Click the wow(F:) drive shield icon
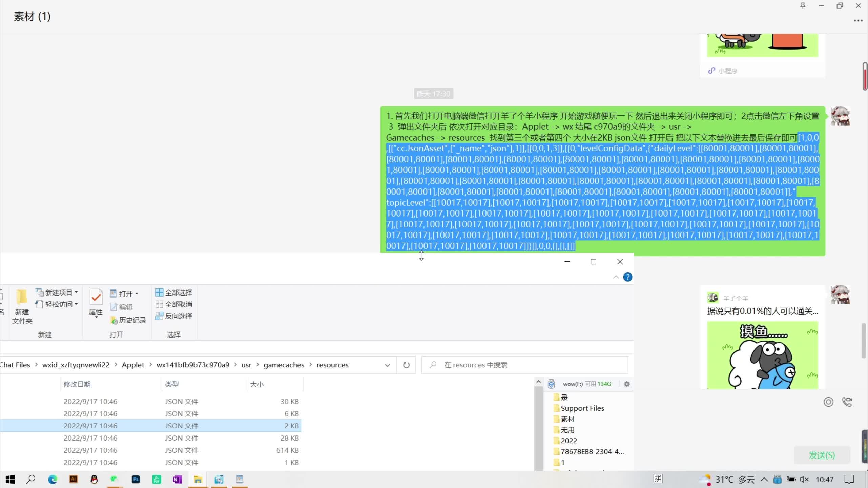This screenshot has height=488, width=868. tap(551, 384)
